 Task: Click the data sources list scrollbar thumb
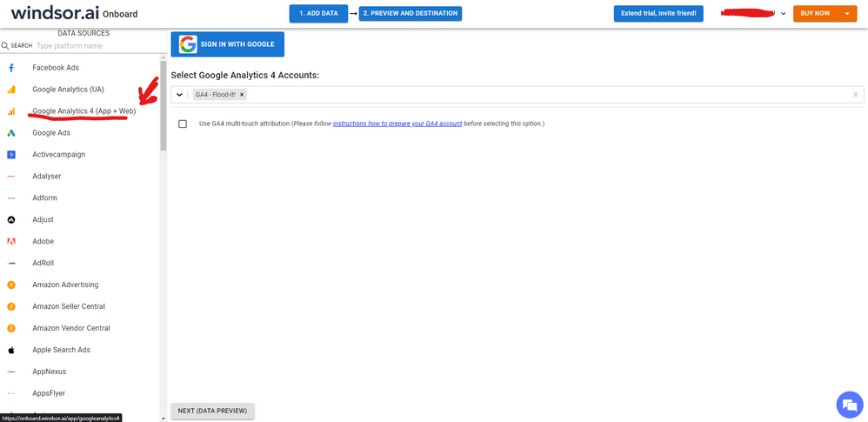(163, 105)
